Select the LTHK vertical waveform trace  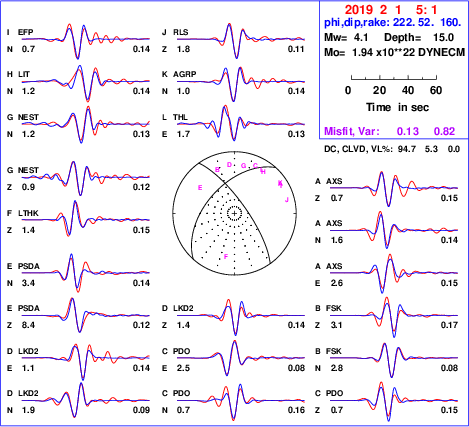(86, 219)
